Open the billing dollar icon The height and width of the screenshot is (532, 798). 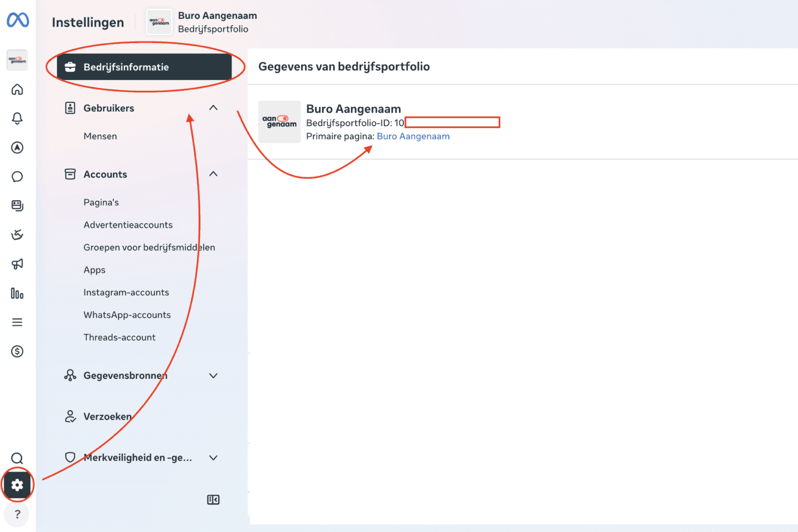point(17,352)
